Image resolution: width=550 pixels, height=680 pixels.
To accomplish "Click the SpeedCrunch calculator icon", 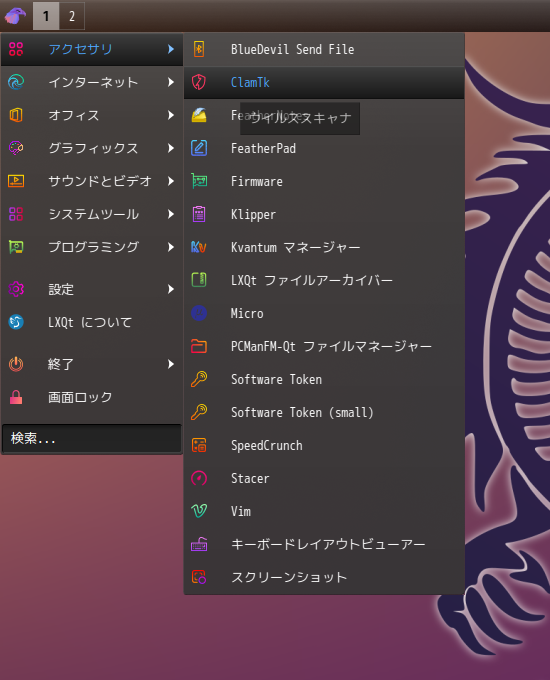I will [199, 445].
